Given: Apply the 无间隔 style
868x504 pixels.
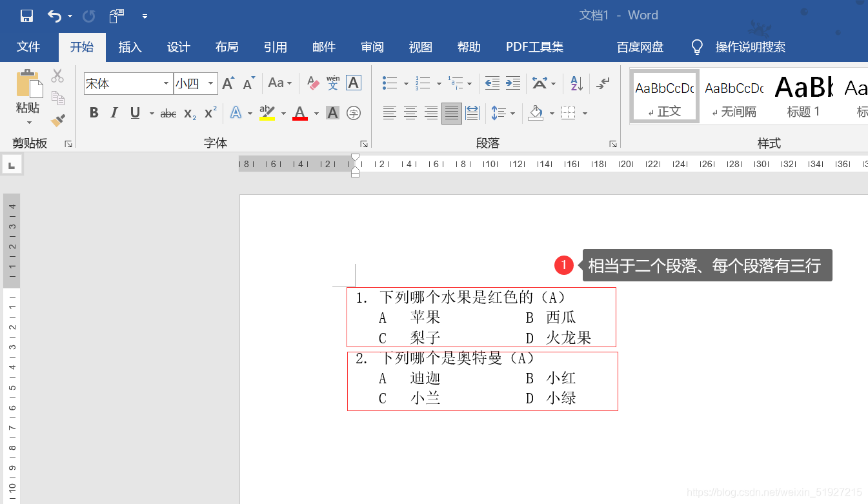Looking at the screenshot, I should [734, 97].
